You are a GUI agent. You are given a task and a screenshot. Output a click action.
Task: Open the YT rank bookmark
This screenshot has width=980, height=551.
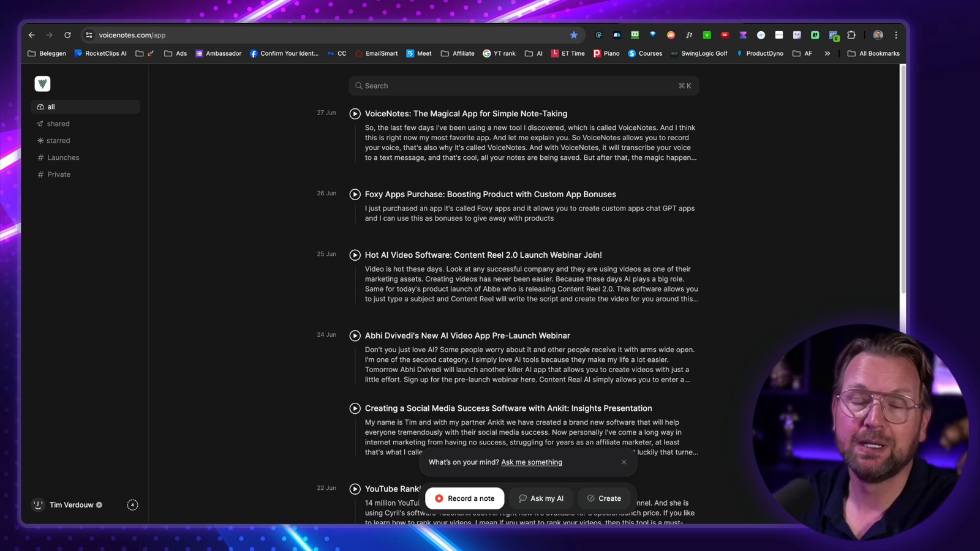(499, 53)
